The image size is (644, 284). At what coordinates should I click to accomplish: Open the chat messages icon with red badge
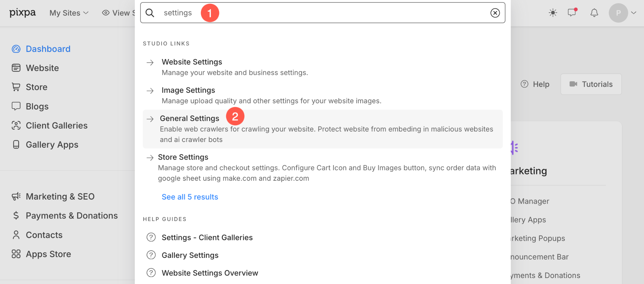tap(572, 13)
